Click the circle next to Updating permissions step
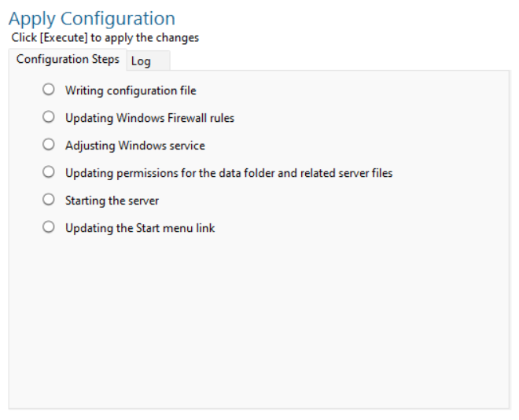This screenshot has height=420, width=519. point(49,172)
